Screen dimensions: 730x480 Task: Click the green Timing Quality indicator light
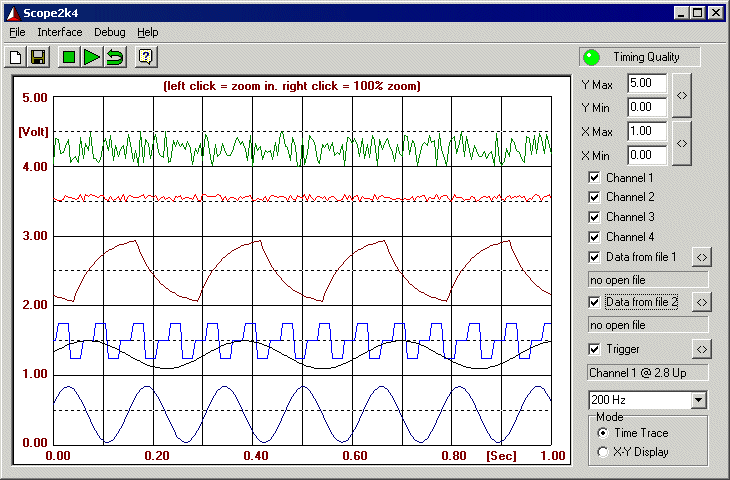tap(591, 57)
